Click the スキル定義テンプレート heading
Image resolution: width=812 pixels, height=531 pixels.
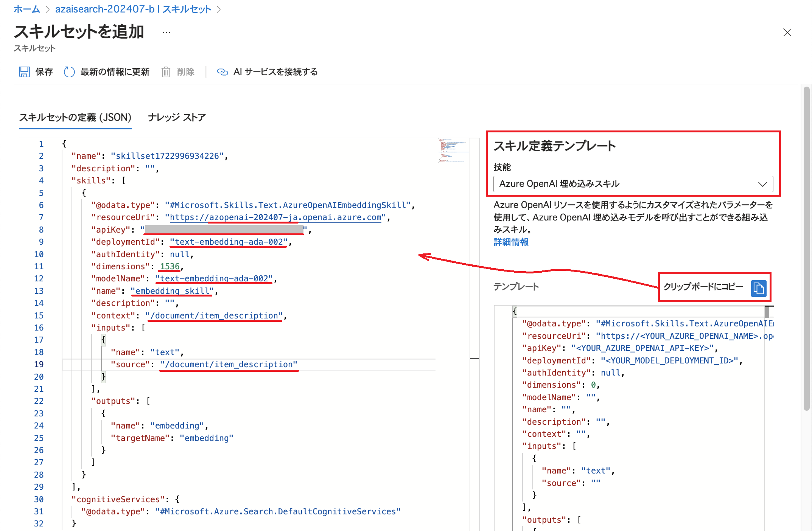(555, 146)
